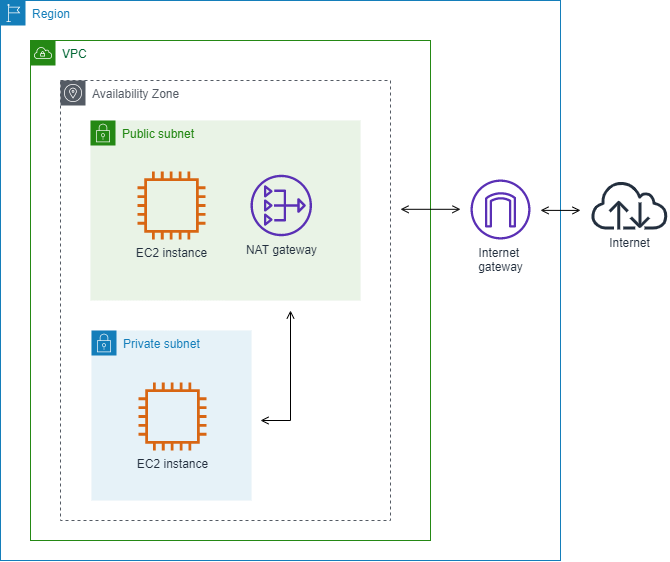
Task: Click the "Private subnet" title text
Action: pos(161,344)
